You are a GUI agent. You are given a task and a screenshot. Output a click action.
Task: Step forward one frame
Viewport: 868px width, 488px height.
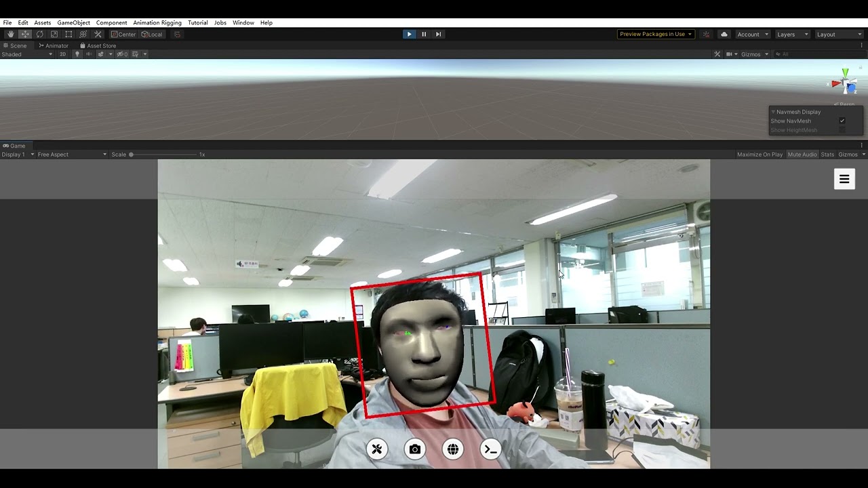[438, 34]
